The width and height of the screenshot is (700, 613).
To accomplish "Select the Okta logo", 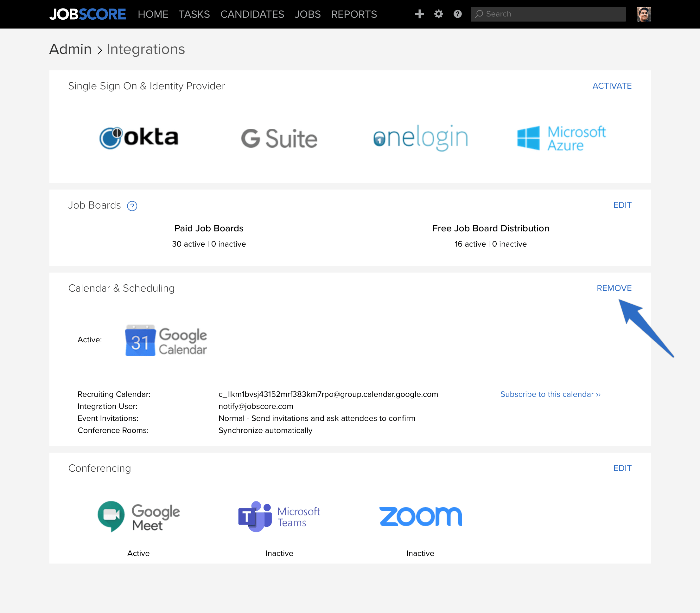I will point(139,138).
